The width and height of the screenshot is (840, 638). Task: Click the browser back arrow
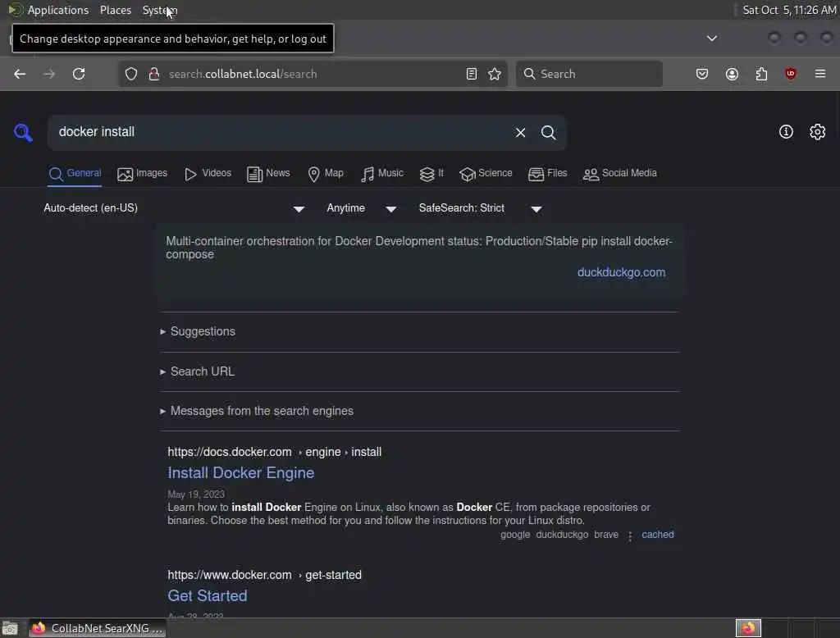click(20, 74)
